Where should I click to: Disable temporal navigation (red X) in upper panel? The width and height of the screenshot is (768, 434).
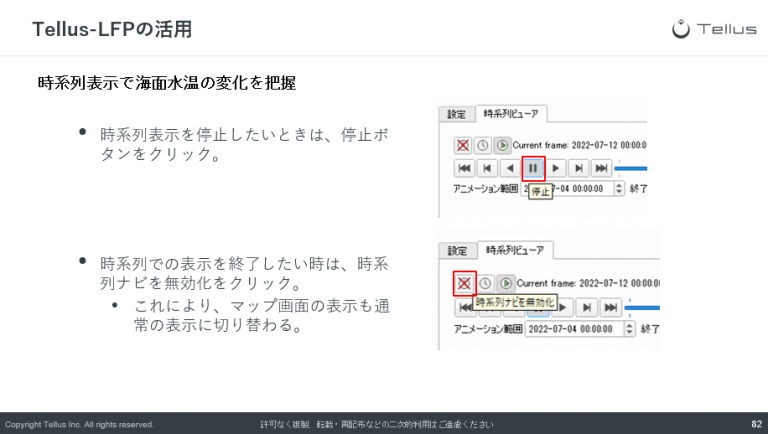coord(463,145)
